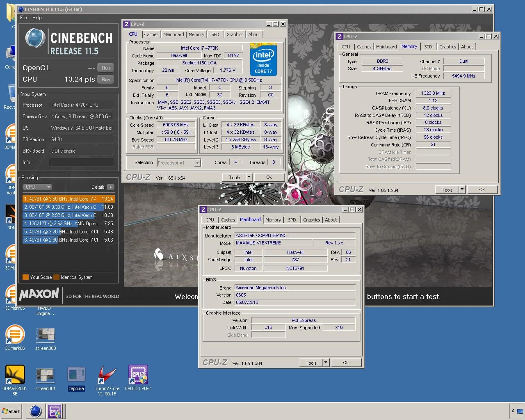Click Core Speed value 6003.96 MHz
Image resolution: width=525 pixels, height=420 pixels.
tap(176, 125)
